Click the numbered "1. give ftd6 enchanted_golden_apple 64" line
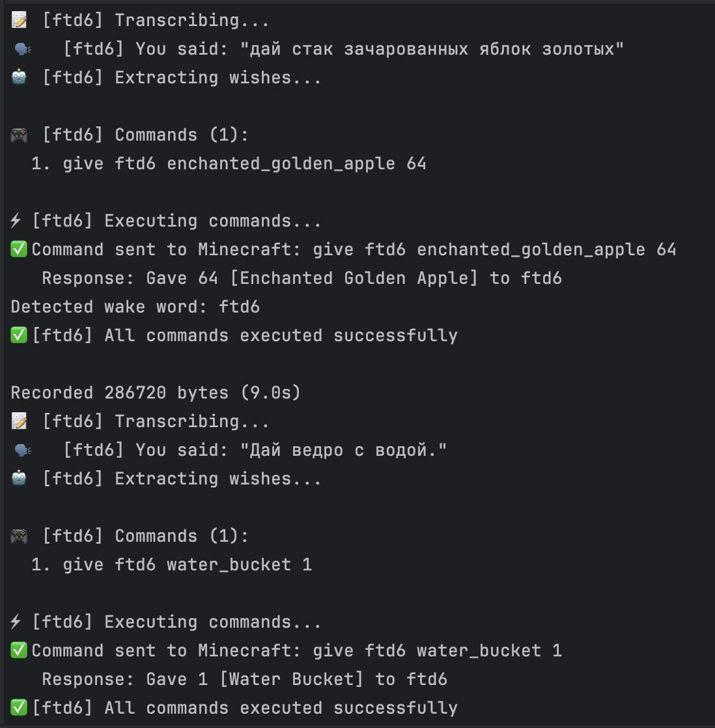This screenshot has width=715, height=728. point(229,163)
